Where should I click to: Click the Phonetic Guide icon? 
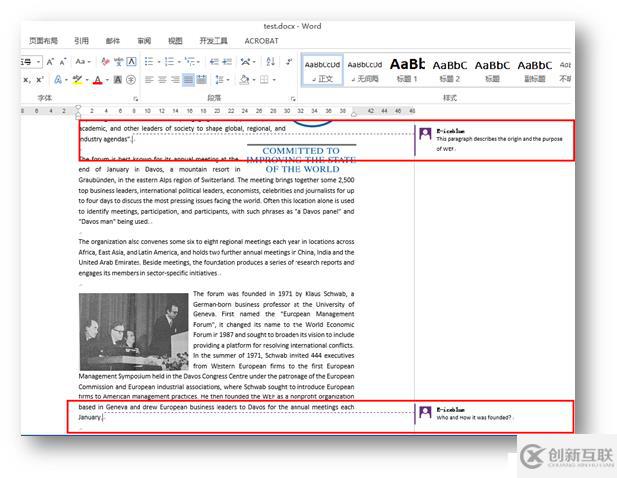[x=118, y=61]
